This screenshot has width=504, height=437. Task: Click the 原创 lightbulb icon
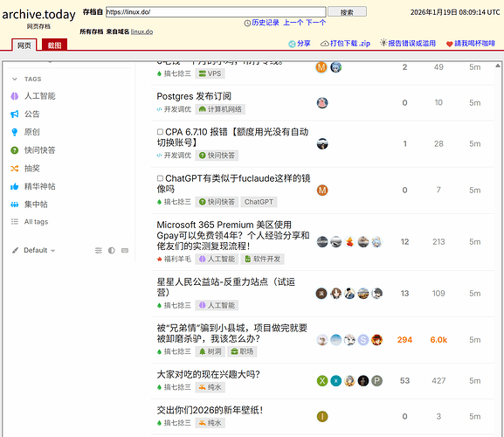15,132
